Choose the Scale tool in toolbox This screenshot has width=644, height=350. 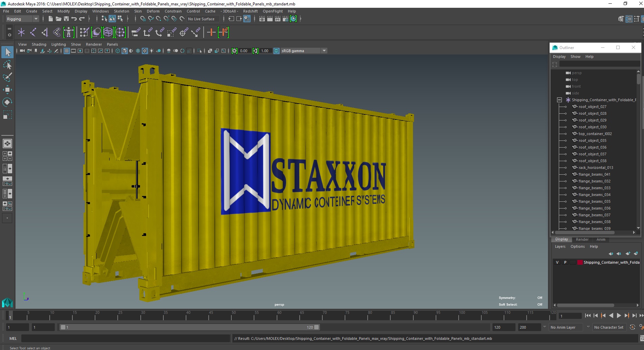coord(7,115)
